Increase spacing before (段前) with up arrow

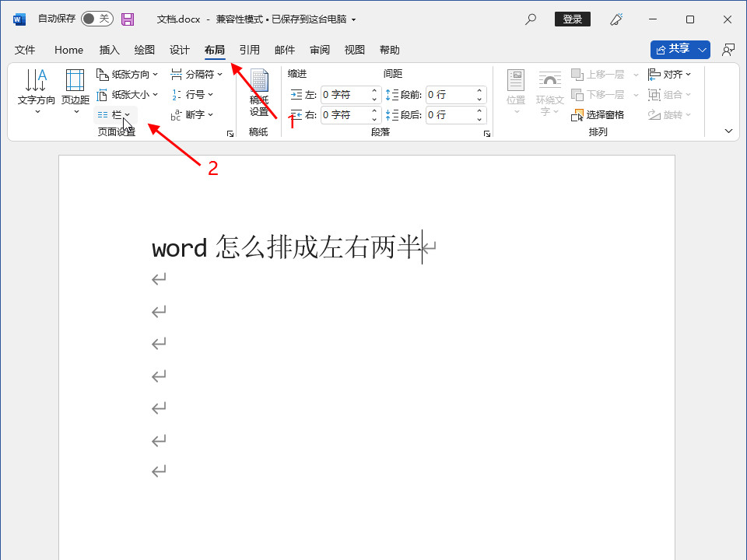coord(480,91)
